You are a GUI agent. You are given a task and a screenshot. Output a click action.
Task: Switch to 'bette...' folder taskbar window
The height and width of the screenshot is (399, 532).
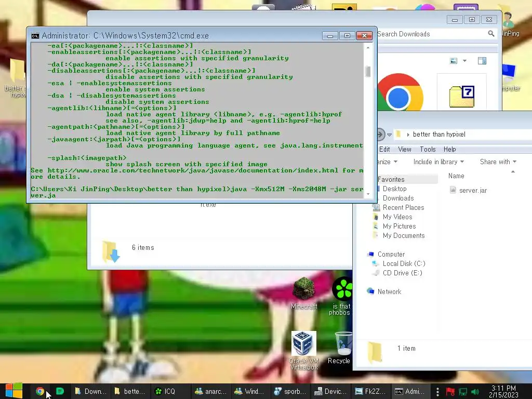pos(129,391)
